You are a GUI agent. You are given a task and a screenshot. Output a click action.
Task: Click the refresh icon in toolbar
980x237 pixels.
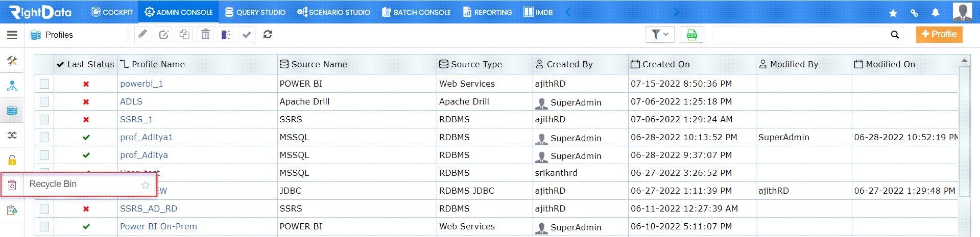click(x=268, y=35)
